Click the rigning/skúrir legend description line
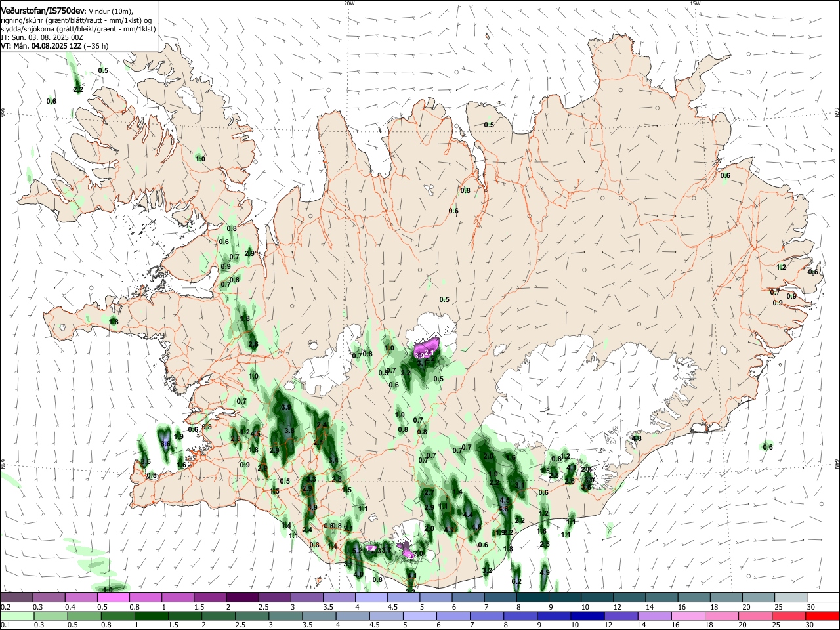840x630 pixels. [76, 20]
